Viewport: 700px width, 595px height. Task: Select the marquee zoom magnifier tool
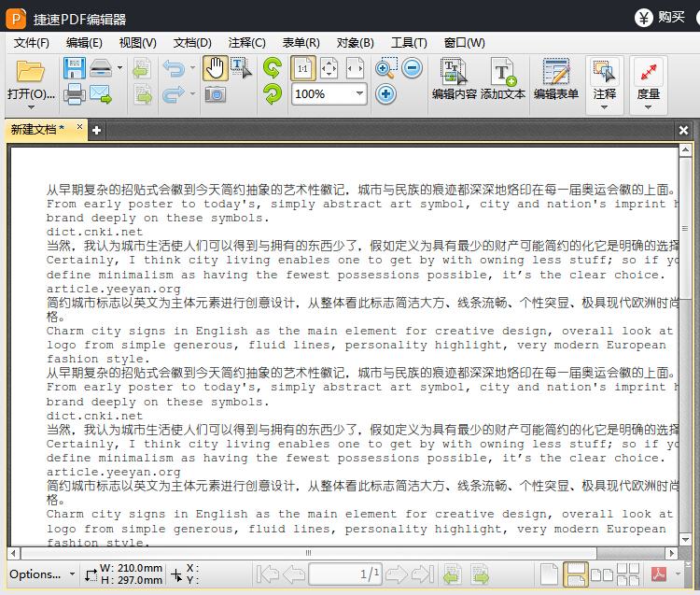[x=385, y=68]
